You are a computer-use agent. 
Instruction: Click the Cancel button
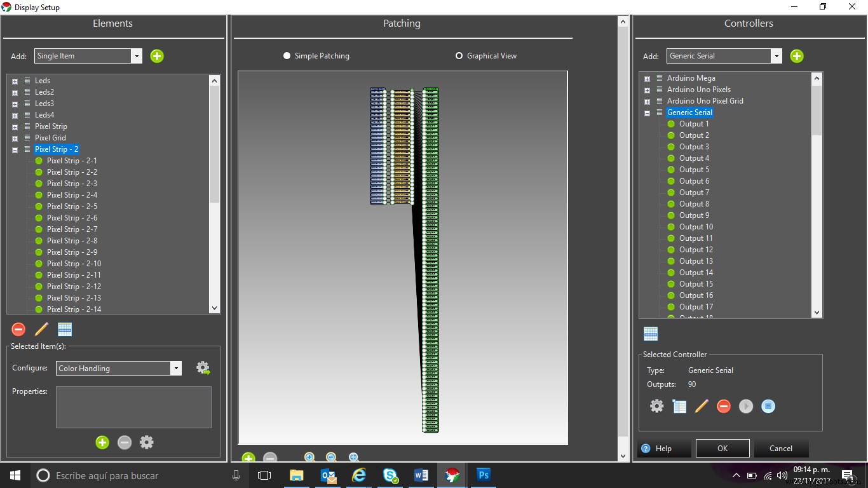coord(781,448)
